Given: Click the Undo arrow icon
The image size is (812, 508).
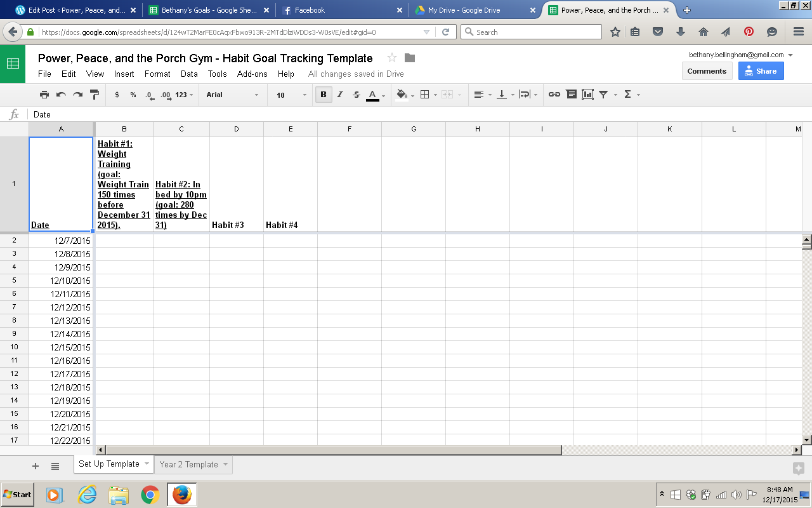Looking at the screenshot, I should pos(61,95).
